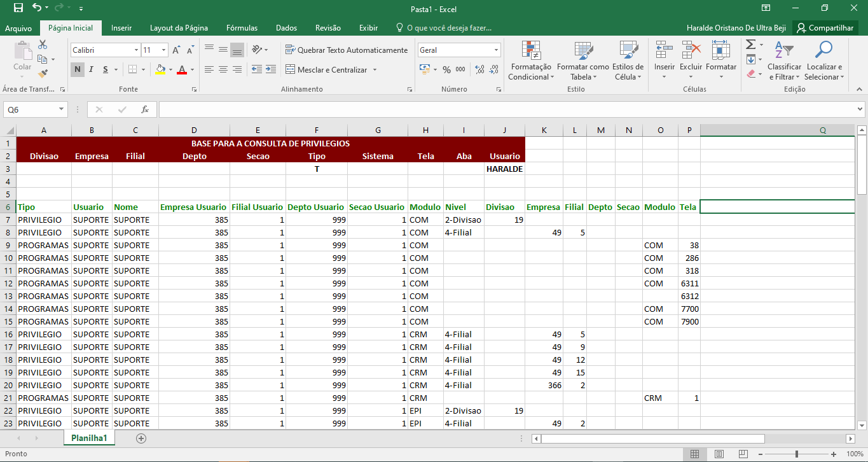This screenshot has width=868, height=462.
Task: Decrease cell indent
Action: 257,69
